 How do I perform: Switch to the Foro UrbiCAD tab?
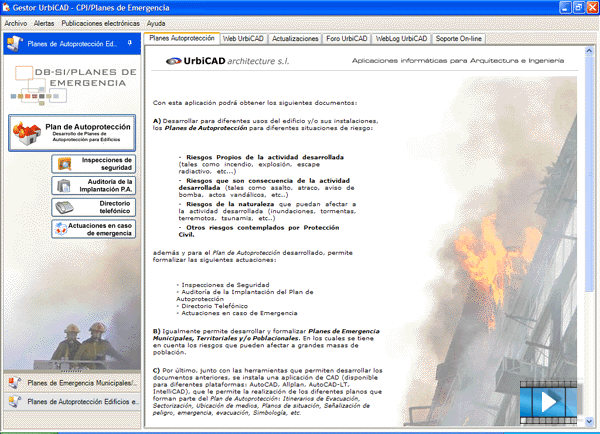pos(347,39)
